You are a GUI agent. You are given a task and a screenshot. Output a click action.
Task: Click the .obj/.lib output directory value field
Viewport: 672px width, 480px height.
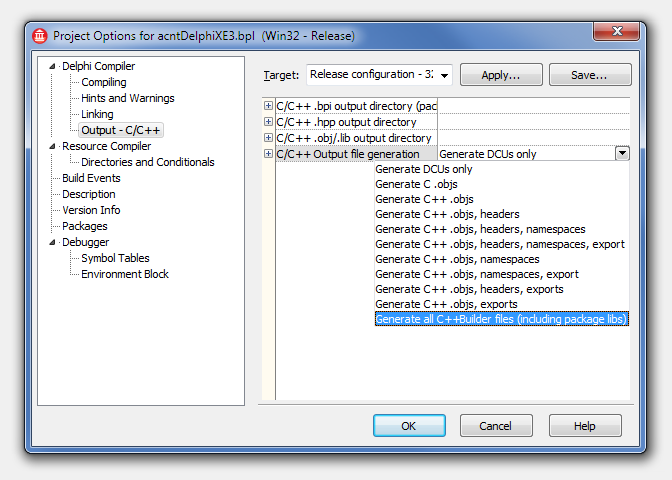point(534,138)
